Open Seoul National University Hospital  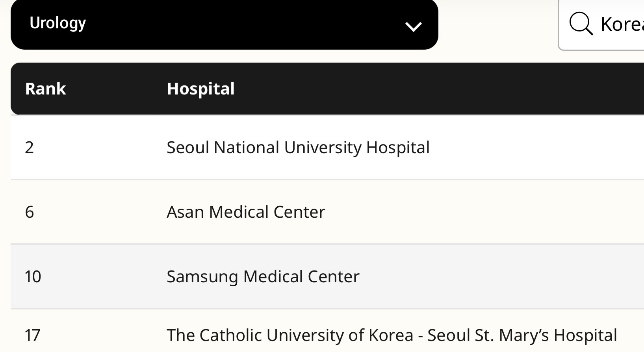click(298, 147)
